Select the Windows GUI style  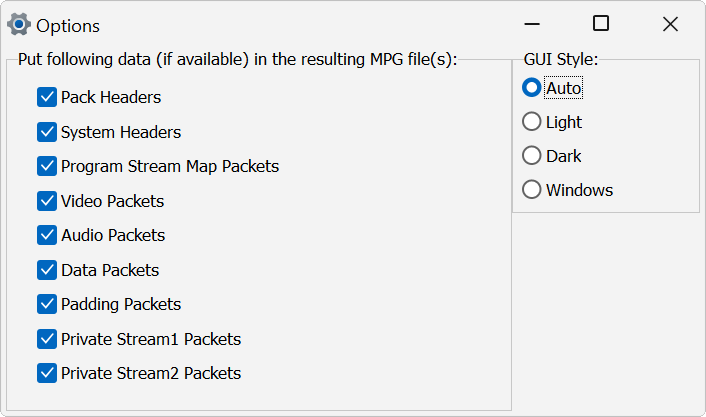click(x=532, y=190)
